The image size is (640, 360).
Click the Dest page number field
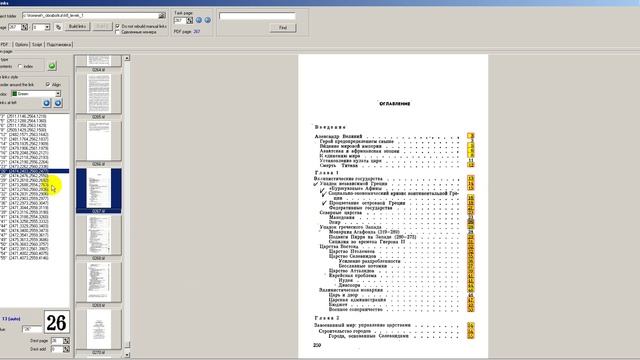(x=56, y=340)
